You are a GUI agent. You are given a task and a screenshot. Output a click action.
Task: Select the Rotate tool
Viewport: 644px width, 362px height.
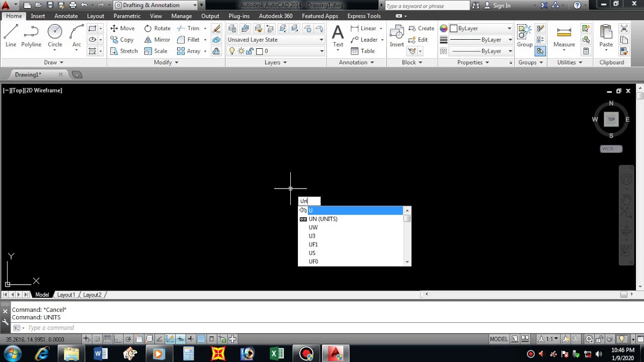click(x=157, y=28)
